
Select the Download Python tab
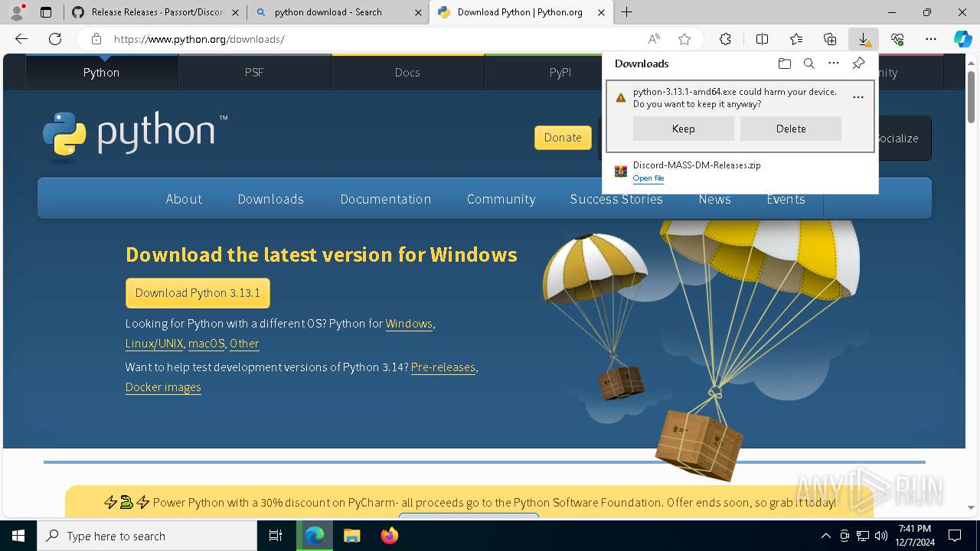coord(521,12)
